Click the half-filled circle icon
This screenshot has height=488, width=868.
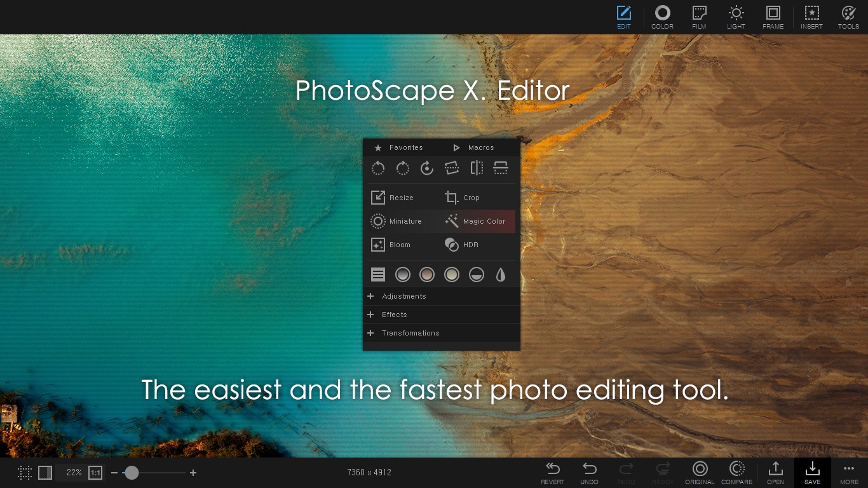[x=477, y=274]
